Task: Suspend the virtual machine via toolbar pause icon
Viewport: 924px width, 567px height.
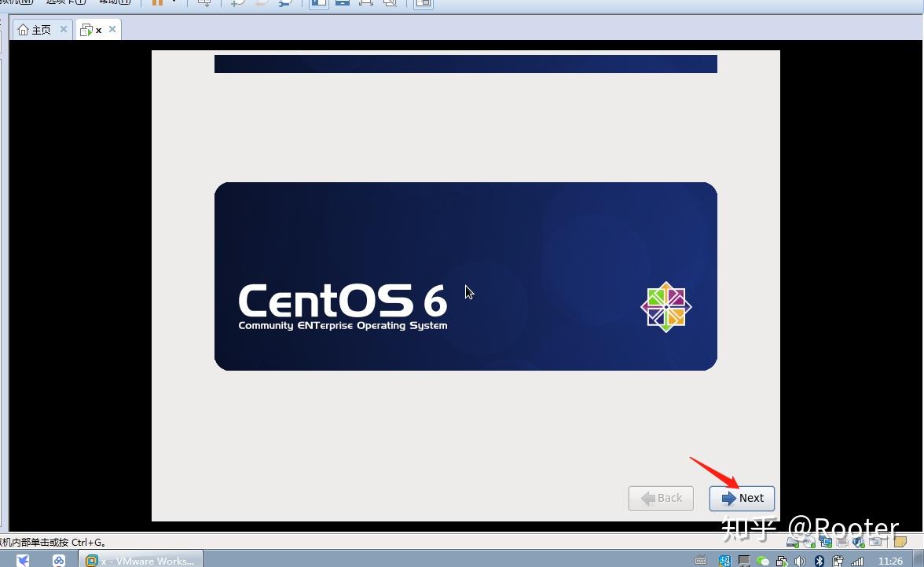Action: pos(156,4)
